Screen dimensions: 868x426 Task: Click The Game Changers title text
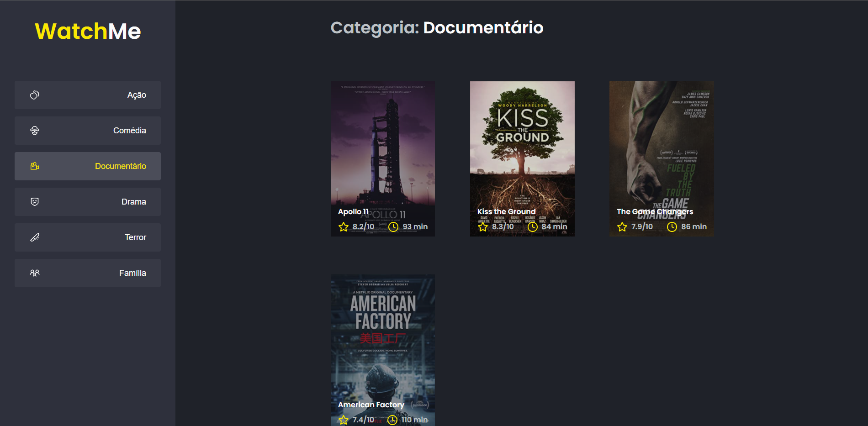[x=655, y=211]
